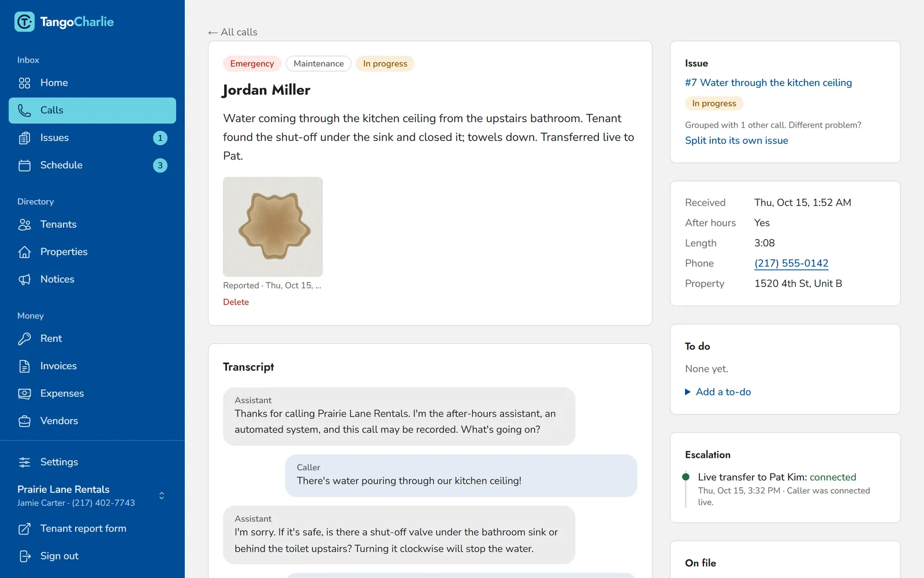The image size is (924, 578).
Task: Open Properties via house icon
Action: 24,252
